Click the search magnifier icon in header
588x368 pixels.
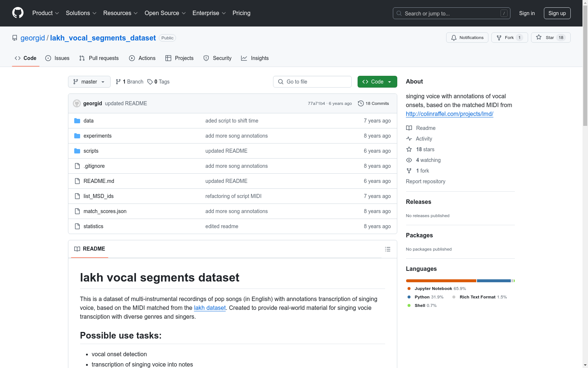point(399,13)
